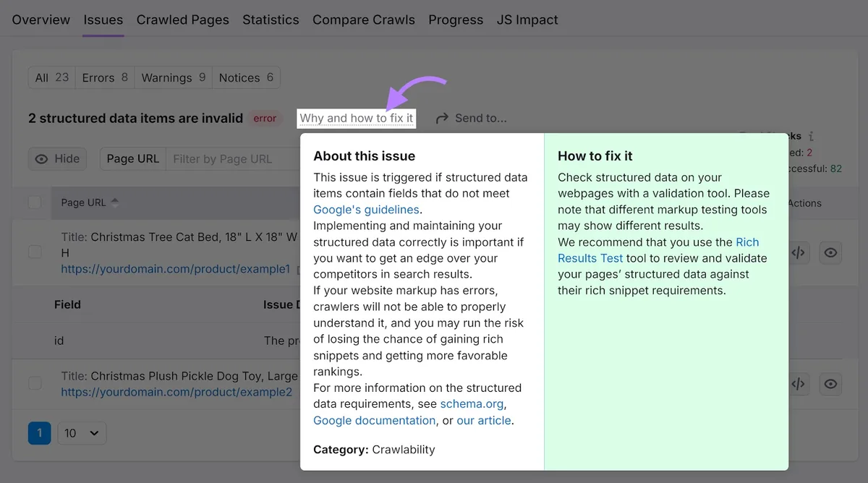Filter issues by Errors

point(105,77)
